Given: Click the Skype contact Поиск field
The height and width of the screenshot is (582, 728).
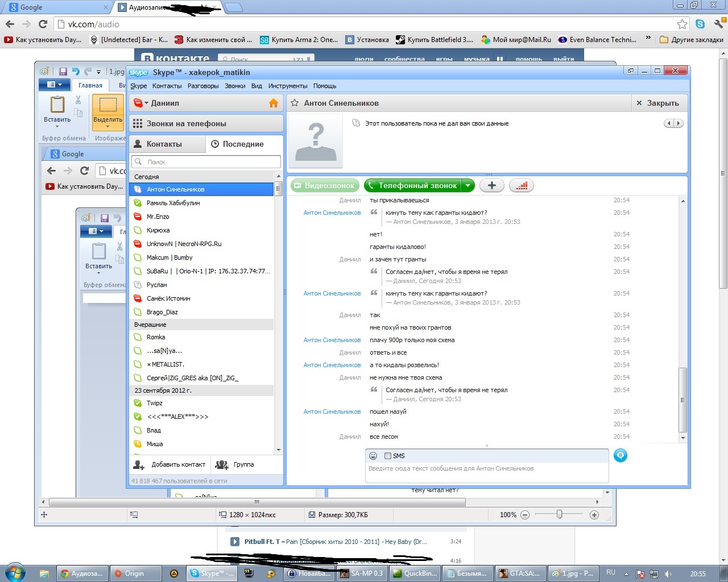Looking at the screenshot, I should 206,161.
